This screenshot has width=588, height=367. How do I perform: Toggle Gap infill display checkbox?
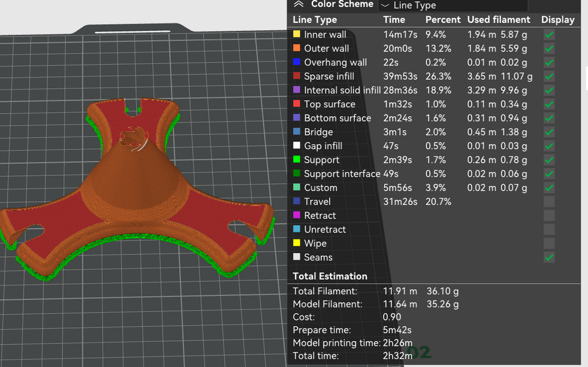pyautogui.click(x=549, y=146)
